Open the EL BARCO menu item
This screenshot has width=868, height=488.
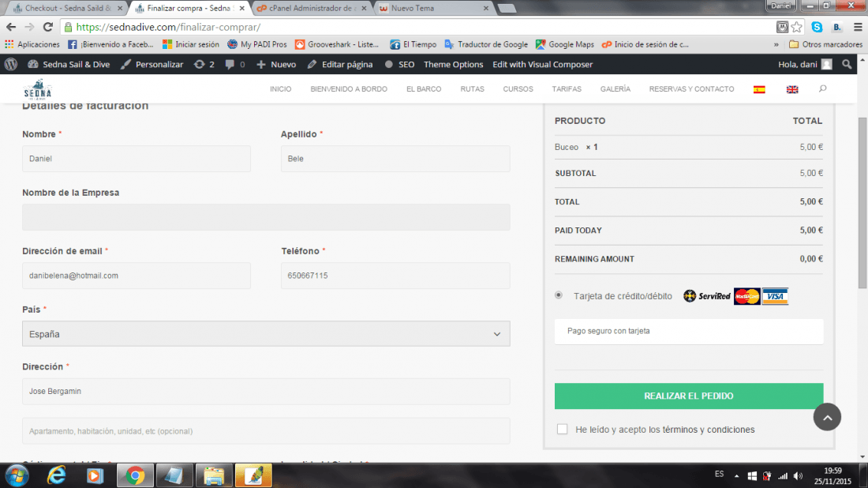tap(424, 89)
